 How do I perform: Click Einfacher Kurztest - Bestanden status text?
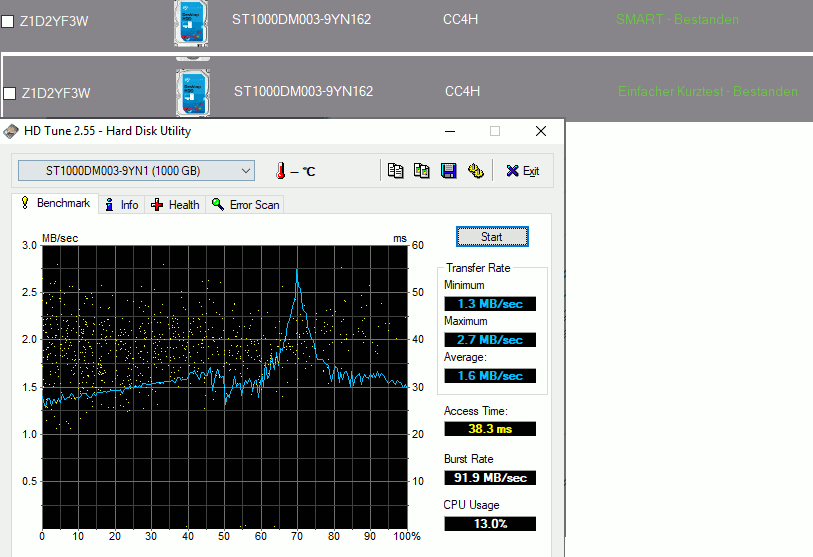pyautogui.click(x=708, y=92)
